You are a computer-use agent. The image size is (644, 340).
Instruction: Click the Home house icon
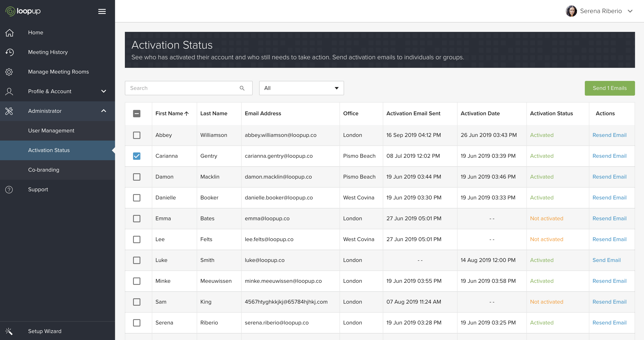click(x=10, y=32)
